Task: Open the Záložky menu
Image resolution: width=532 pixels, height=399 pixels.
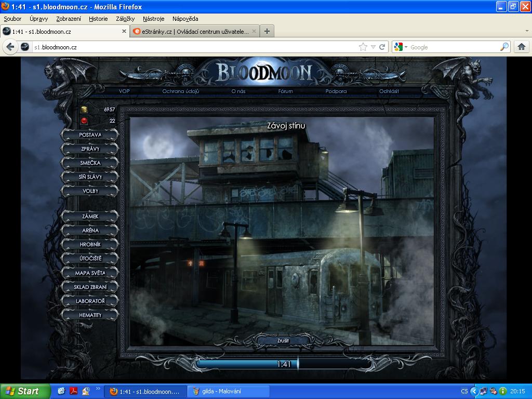Action: click(125, 19)
